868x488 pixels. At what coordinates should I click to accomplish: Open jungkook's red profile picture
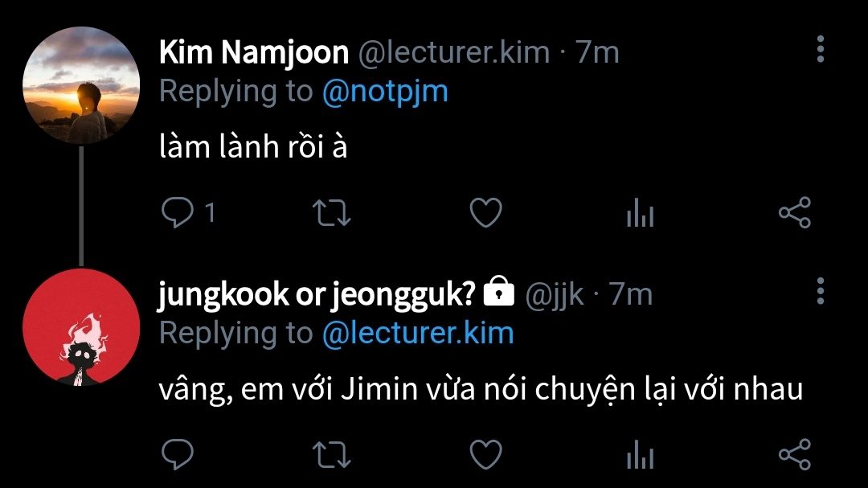coord(80,327)
